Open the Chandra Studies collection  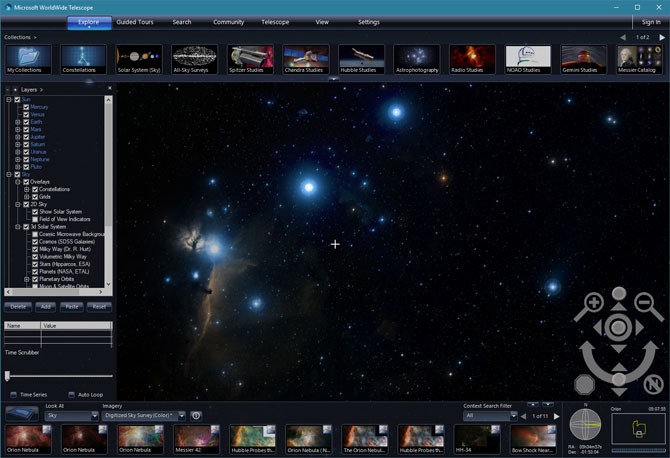[x=306, y=59]
